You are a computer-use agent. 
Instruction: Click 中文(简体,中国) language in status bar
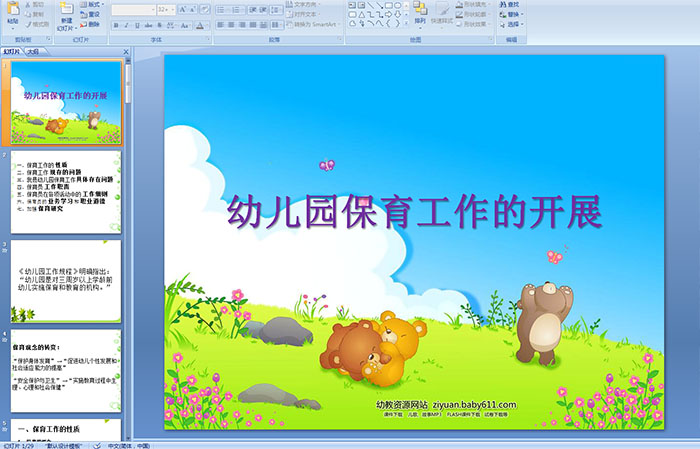pos(129,445)
